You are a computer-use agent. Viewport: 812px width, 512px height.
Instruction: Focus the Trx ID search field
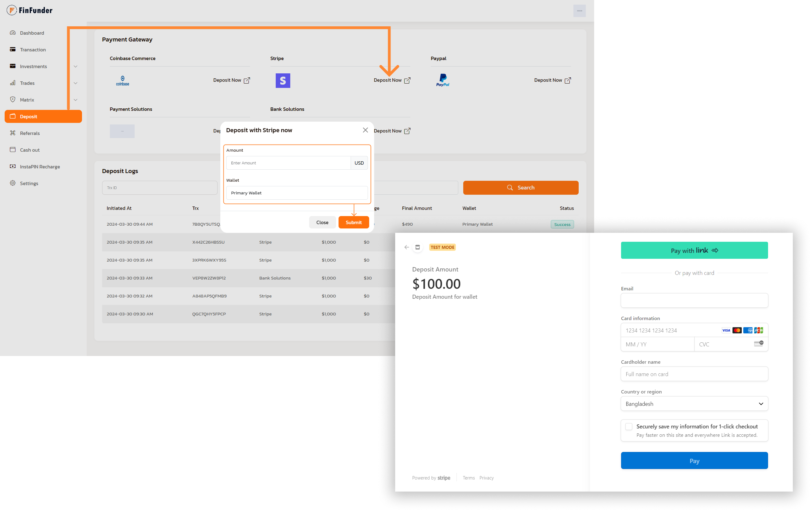click(159, 188)
